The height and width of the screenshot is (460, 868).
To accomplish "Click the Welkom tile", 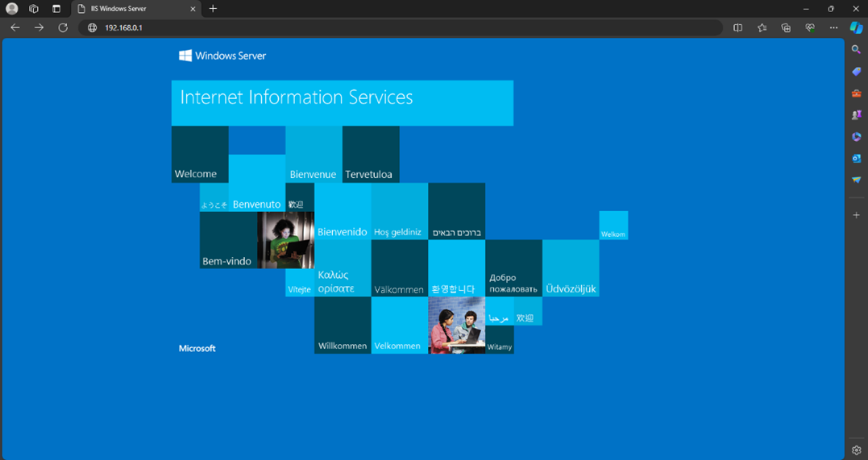I will click(613, 226).
